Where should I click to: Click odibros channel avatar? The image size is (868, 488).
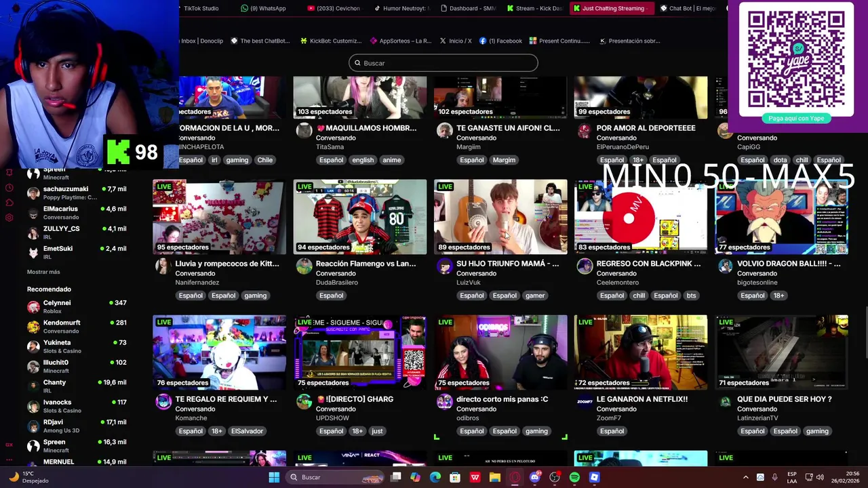tap(444, 402)
